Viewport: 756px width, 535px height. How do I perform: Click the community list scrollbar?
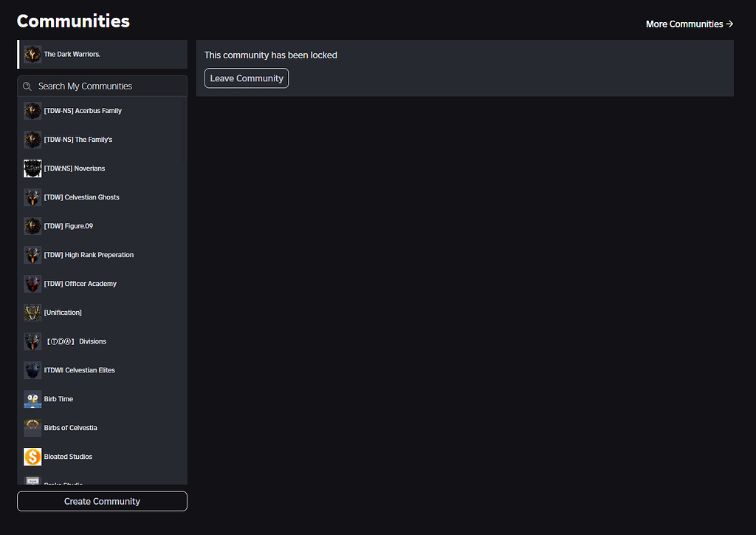[x=183, y=130]
